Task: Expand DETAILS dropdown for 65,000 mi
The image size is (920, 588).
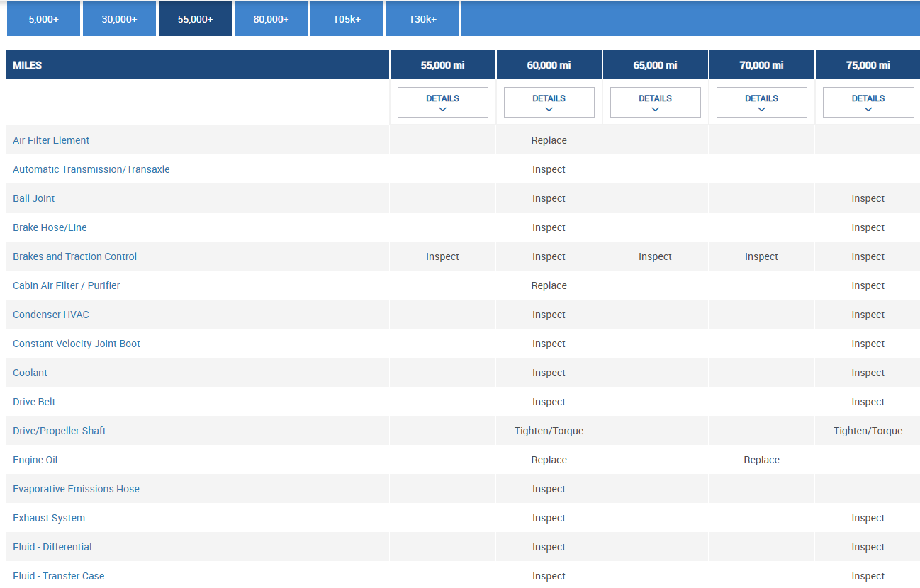Action: click(655, 102)
